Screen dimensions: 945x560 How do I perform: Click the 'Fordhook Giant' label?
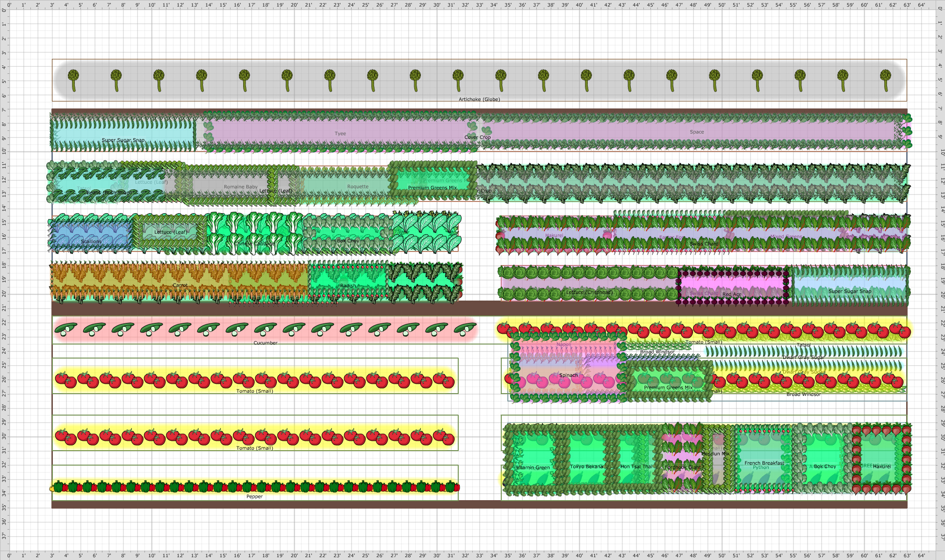pyautogui.click(x=683, y=467)
